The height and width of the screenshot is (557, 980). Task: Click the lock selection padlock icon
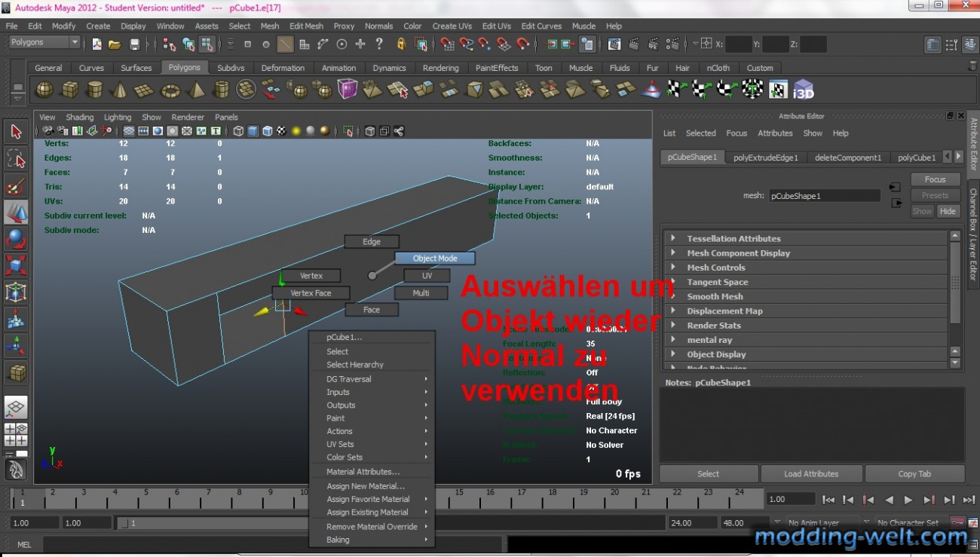pos(401,44)
